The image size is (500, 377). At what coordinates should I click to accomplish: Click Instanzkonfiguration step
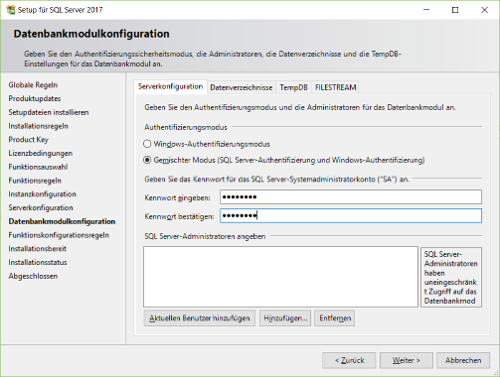point(42,194)
